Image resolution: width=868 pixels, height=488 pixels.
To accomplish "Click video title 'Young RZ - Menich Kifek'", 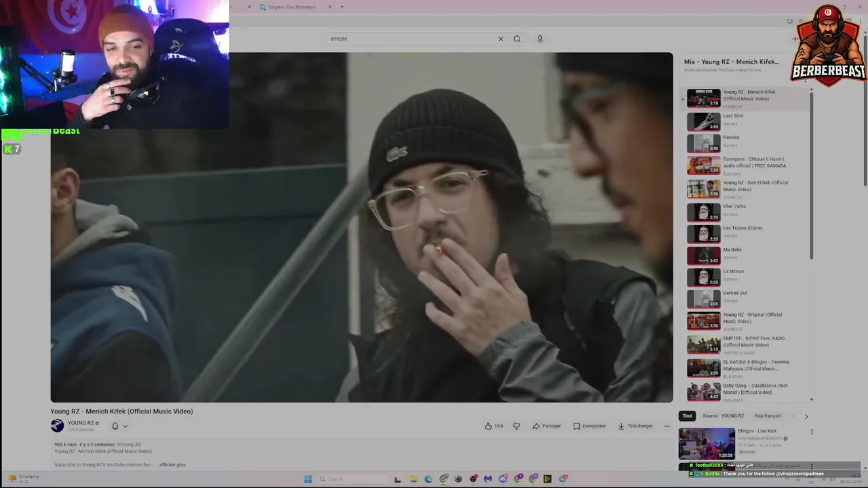I will point(121,411).
